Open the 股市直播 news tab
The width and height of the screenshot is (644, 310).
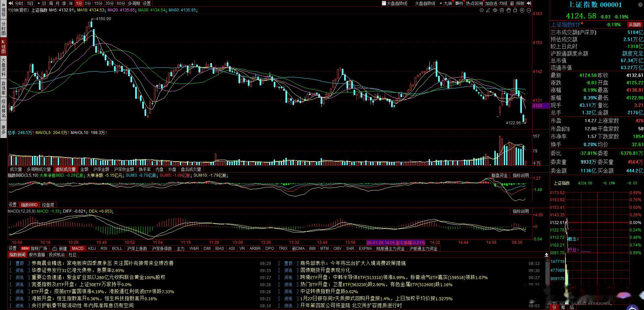(37, 255)
